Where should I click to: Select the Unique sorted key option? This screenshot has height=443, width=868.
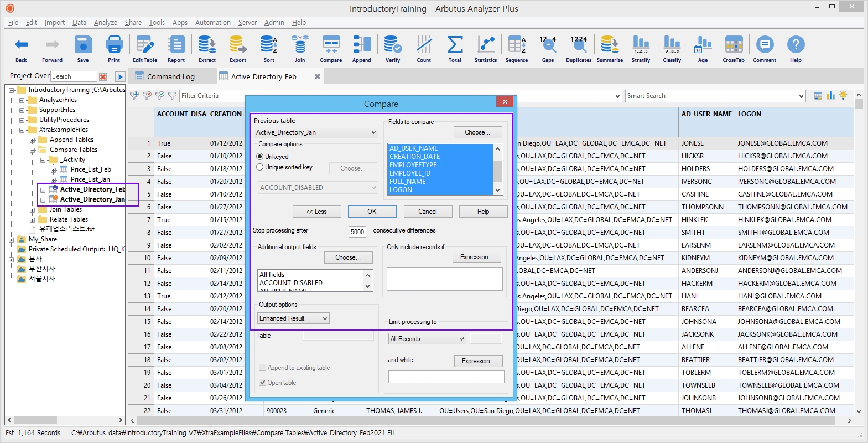(x=260, y=167)
